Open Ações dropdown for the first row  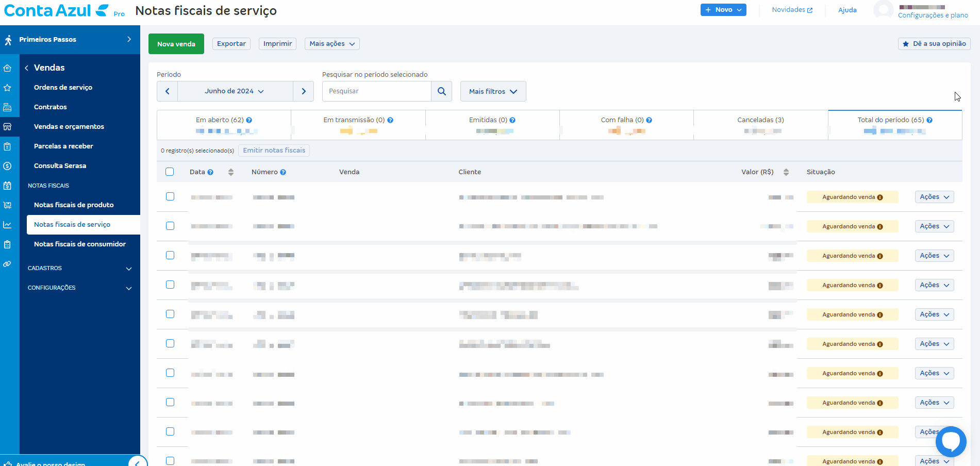(935, 197)
